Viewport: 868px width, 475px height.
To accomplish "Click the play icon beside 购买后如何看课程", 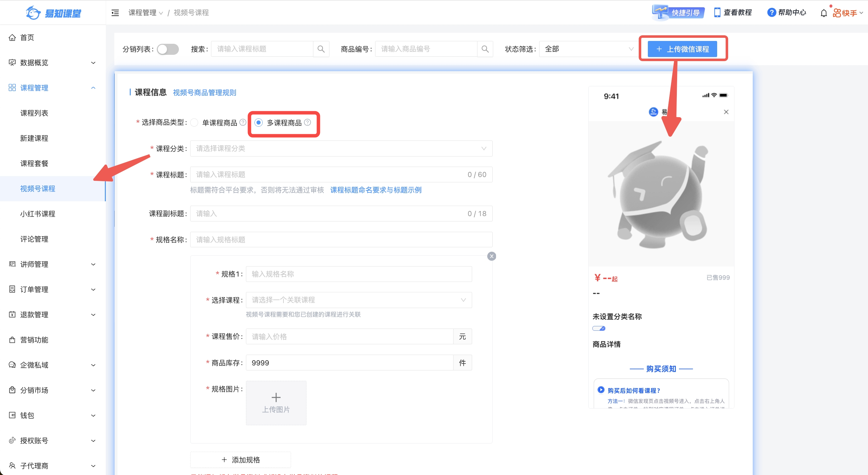I will pyautogui.click(x=601, y=390).
